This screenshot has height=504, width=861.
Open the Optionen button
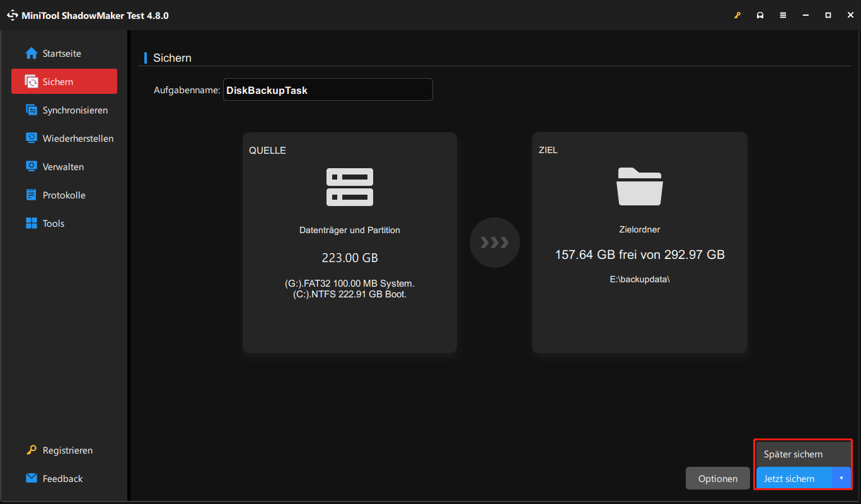click(718, 479)
